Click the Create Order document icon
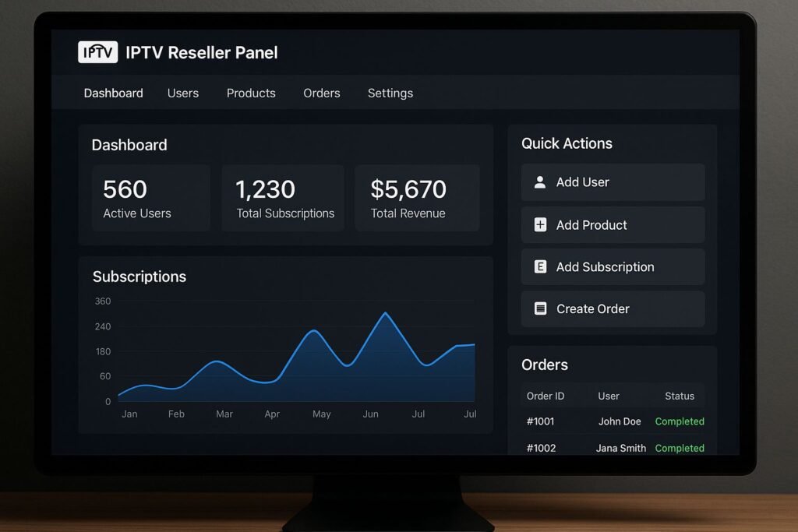798x532 pixels. (539, 308)
